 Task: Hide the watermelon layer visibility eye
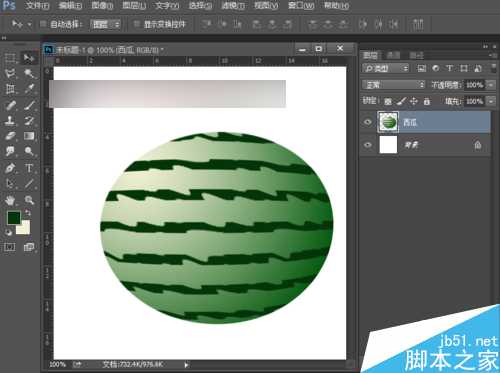click(368, 122)
